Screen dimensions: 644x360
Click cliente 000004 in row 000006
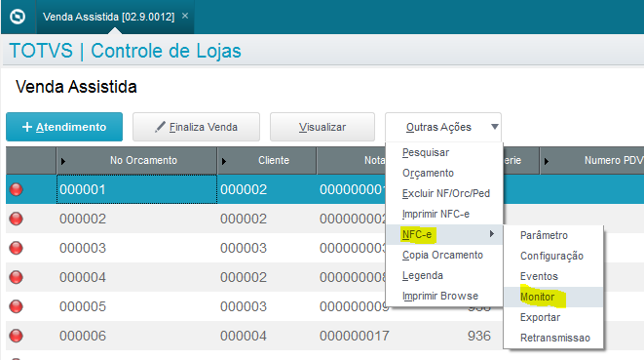(244, 336)
